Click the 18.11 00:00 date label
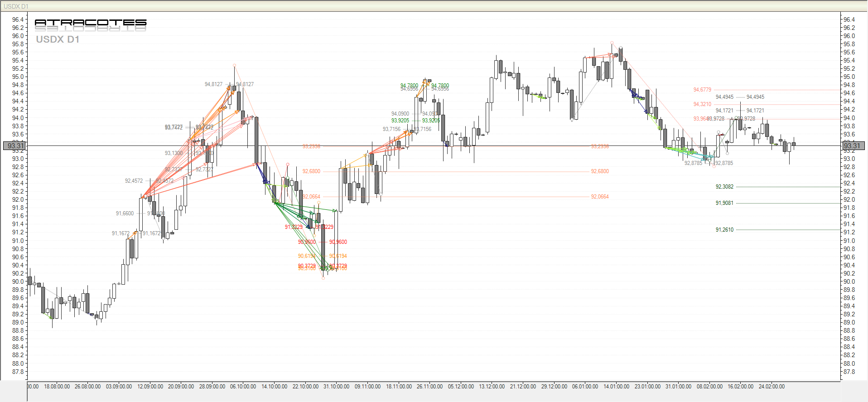 pos(399,387)
